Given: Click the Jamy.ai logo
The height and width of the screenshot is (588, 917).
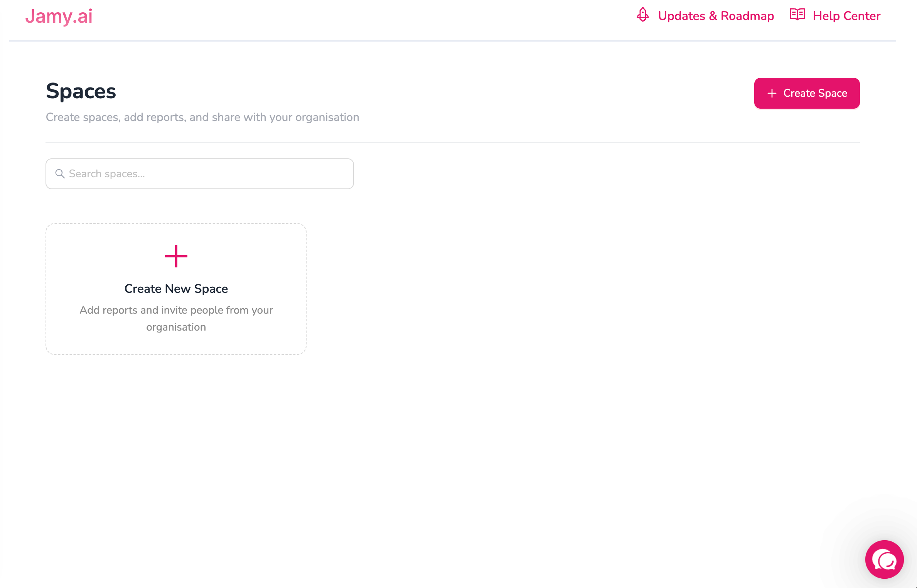Looking at the screenshot, I should coord(59,16).
